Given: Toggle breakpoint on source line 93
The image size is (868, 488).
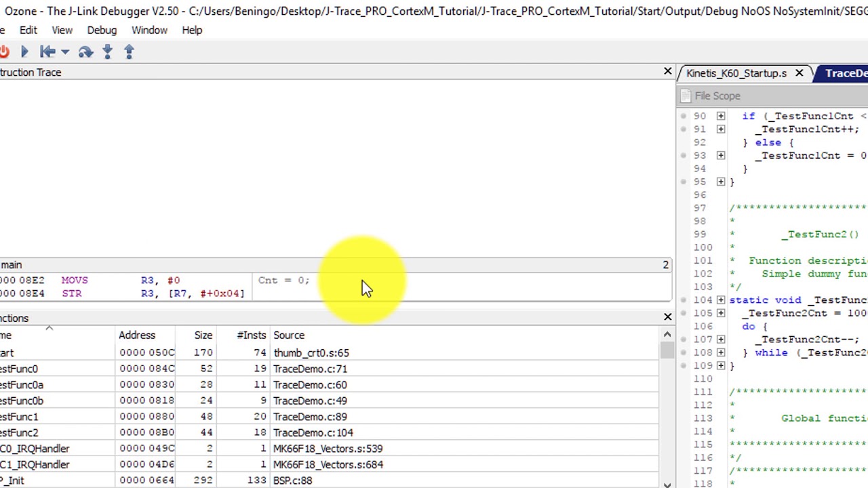Looking at the screenshot, I should tap(684, 155).
